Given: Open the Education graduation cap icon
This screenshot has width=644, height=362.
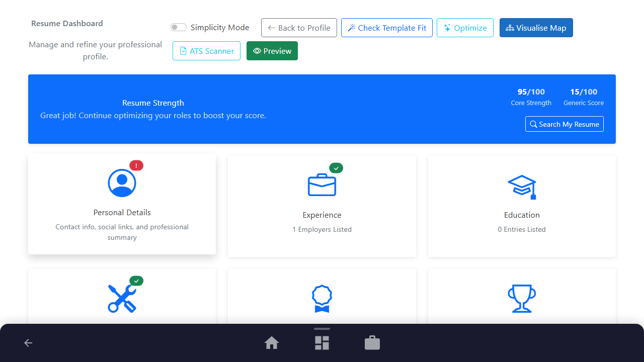Looking at the screenshot, I should tap(522, 187).
